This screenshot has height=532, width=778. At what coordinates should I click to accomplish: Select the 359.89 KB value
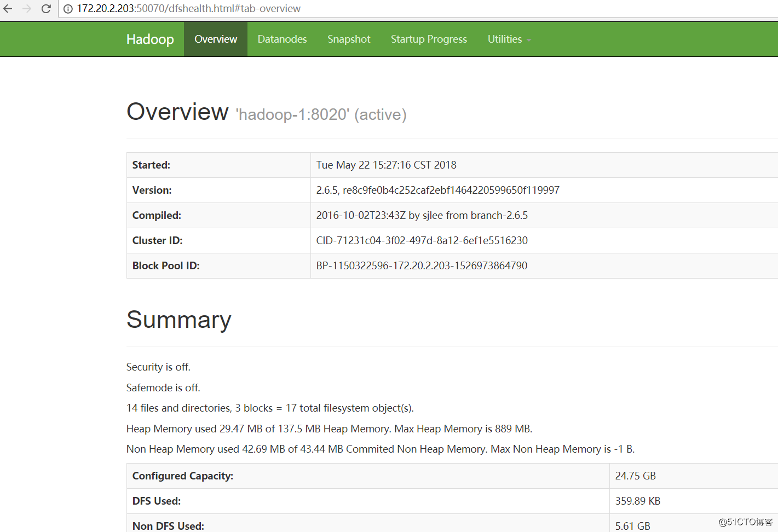(x=637, y=501)
